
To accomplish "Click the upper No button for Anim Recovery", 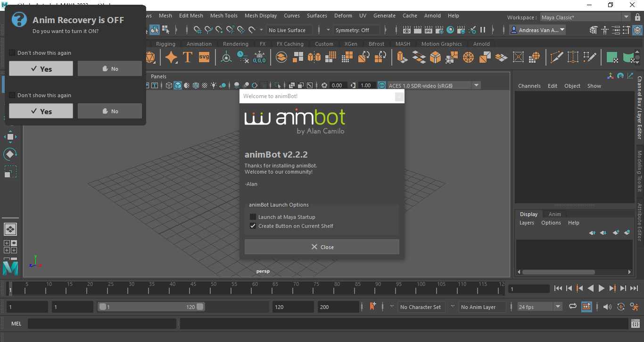I will tap(110, 68).
